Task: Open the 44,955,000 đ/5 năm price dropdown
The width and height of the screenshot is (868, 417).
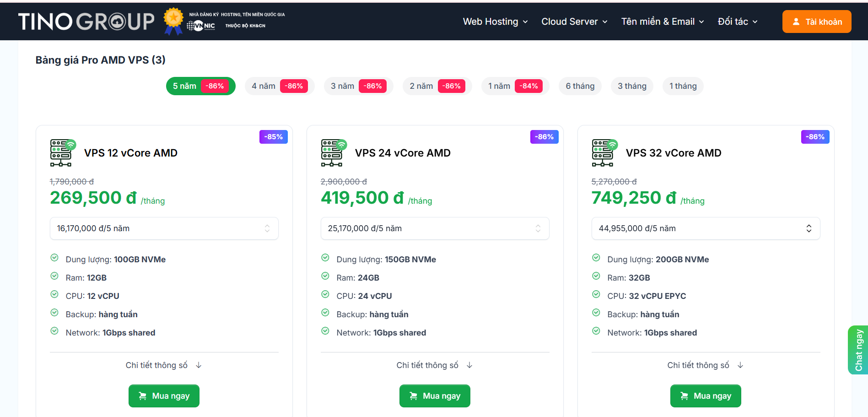Action: 706,228
